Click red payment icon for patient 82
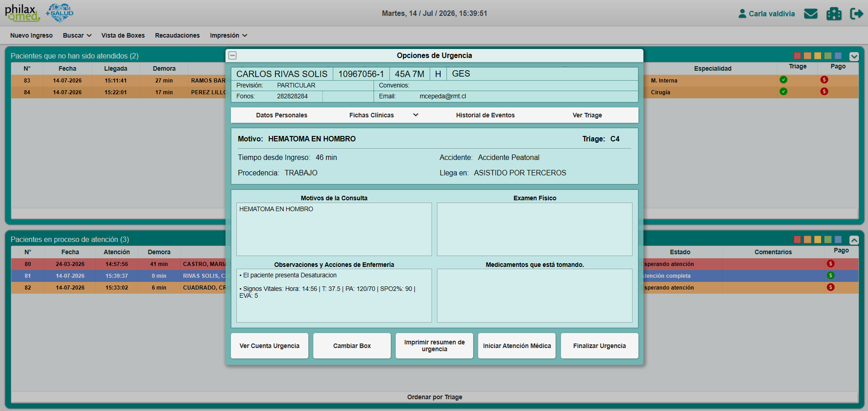The image size is (868, 411). click(830, 287)
